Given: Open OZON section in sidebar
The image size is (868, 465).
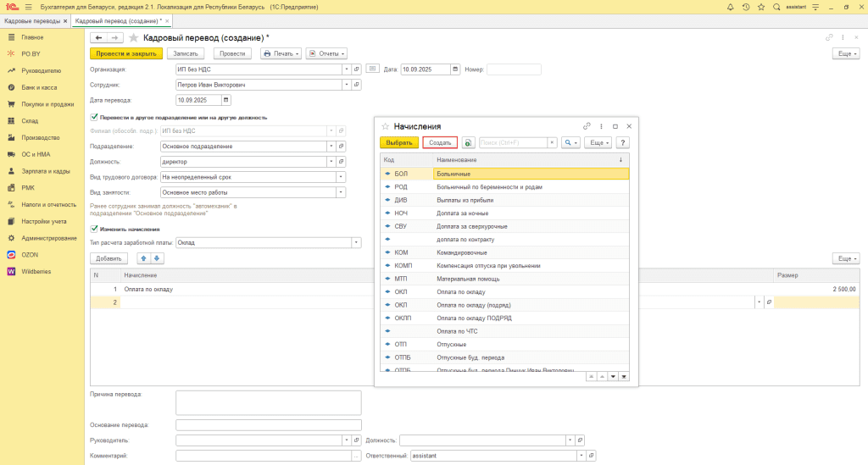Looking at the screenshot, I should 30,255.
